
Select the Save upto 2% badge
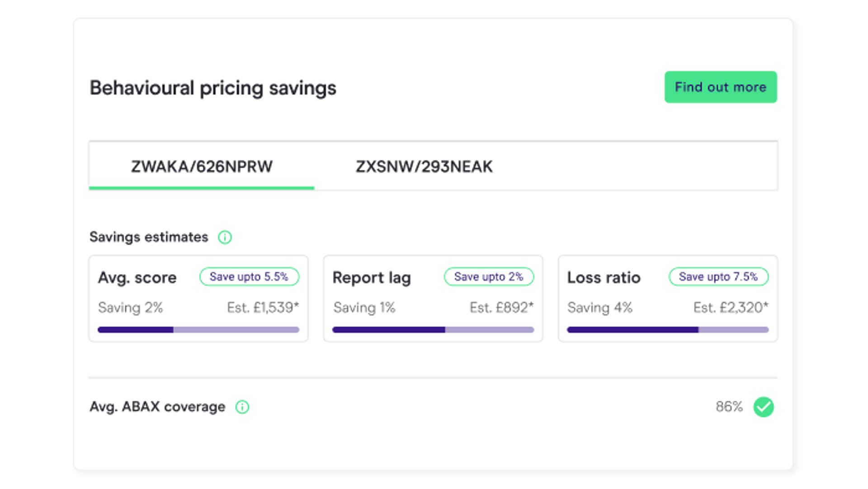point(489,276)
